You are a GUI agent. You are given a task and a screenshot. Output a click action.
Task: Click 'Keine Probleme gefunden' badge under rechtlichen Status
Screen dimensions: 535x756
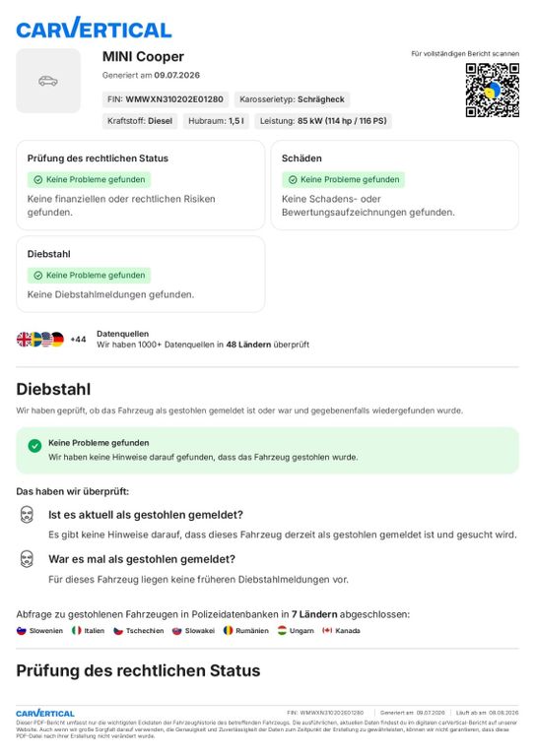(89, 179)
